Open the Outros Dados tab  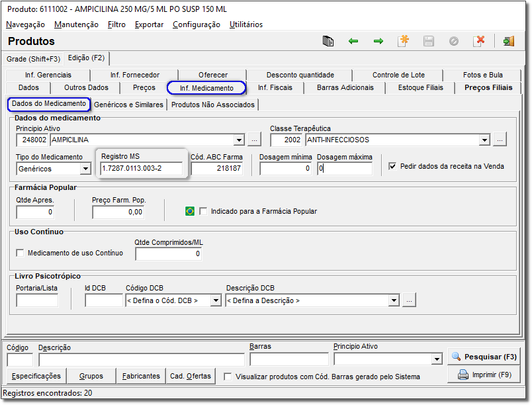[x=86, y=87]
